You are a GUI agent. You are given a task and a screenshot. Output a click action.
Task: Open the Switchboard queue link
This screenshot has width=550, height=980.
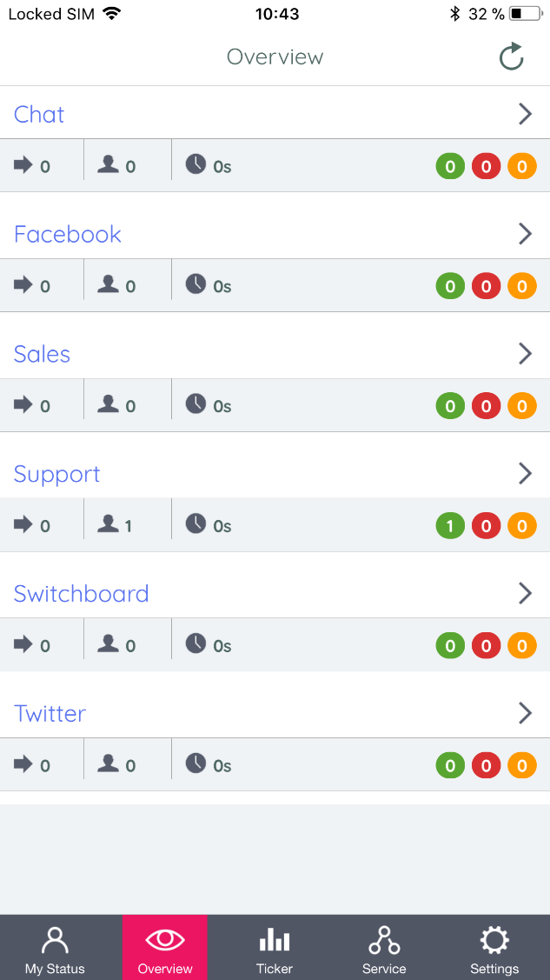(82, 594)
